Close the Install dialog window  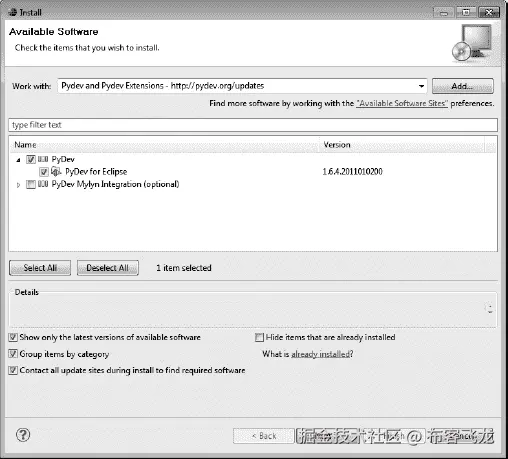(x=489, y=13)
